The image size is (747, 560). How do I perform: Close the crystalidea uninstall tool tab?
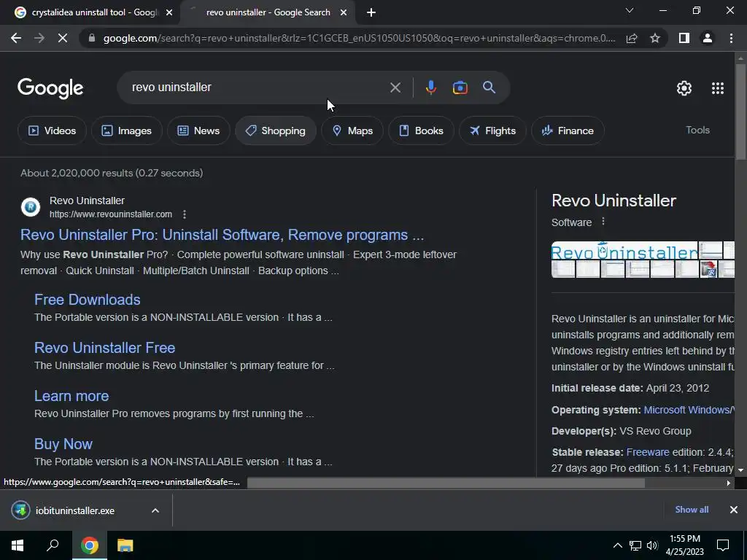click(x=169, y=13)
